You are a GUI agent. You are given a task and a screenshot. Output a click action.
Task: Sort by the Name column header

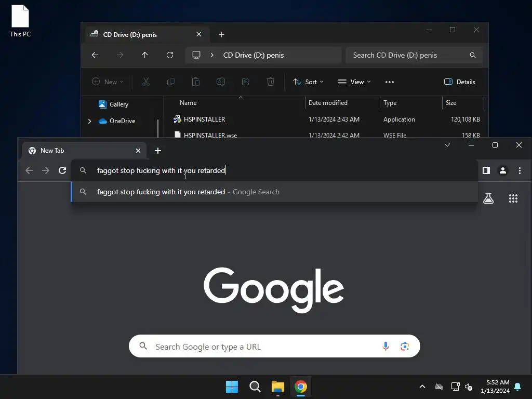pos(188,103)
